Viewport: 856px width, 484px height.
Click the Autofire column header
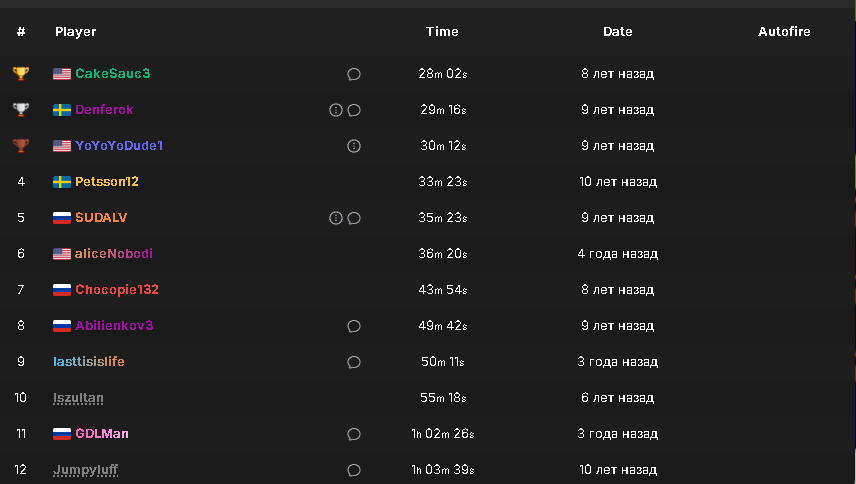784,32
